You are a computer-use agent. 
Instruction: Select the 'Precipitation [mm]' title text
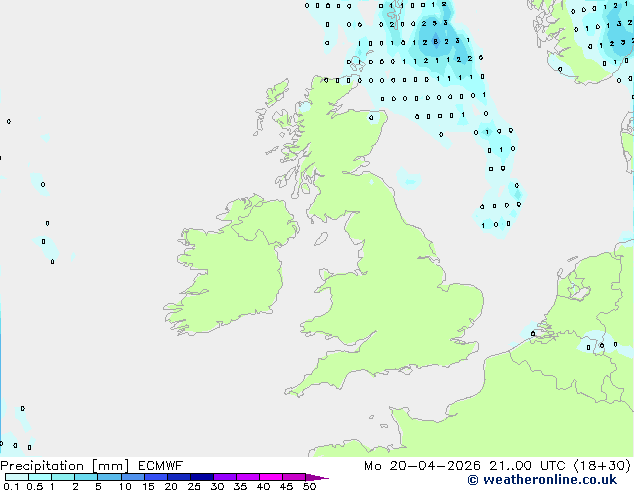65,466
